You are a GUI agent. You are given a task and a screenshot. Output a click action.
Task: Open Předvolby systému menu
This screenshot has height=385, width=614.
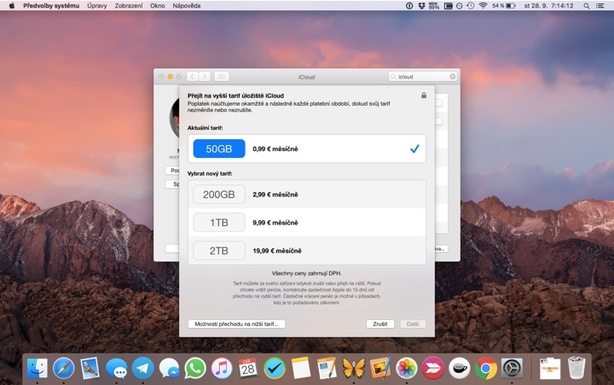tap(51, 5)
